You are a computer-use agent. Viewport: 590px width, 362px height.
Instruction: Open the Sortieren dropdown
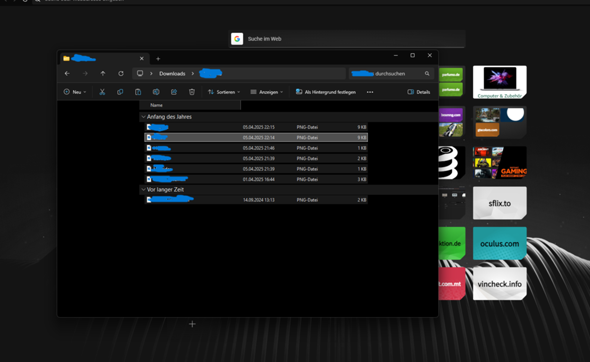click(224, 92)
